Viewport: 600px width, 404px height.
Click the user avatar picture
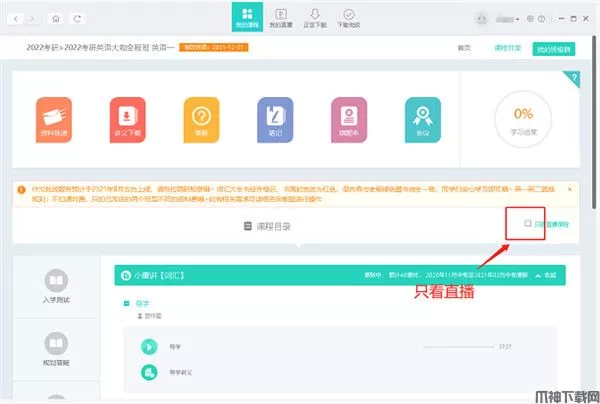[482, 18]
